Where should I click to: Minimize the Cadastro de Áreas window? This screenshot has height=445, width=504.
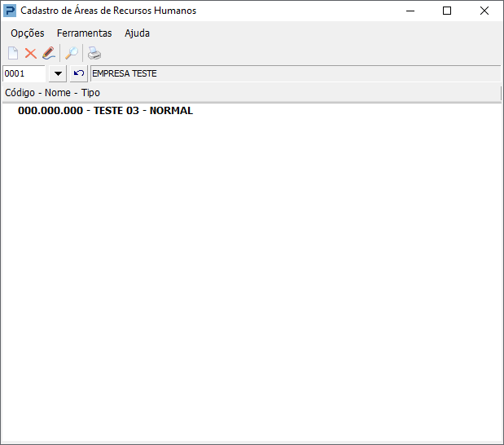tap(410, 11)
